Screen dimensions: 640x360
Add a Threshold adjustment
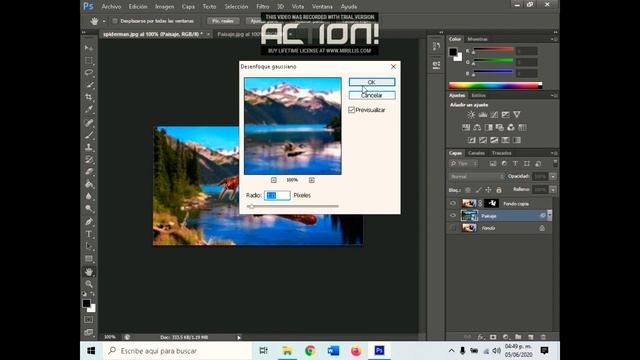494,140
